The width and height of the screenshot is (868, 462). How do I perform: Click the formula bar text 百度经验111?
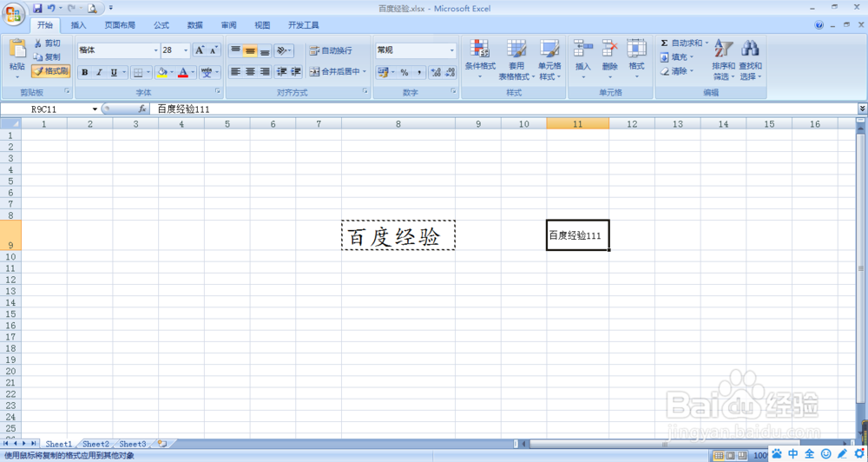184,109
